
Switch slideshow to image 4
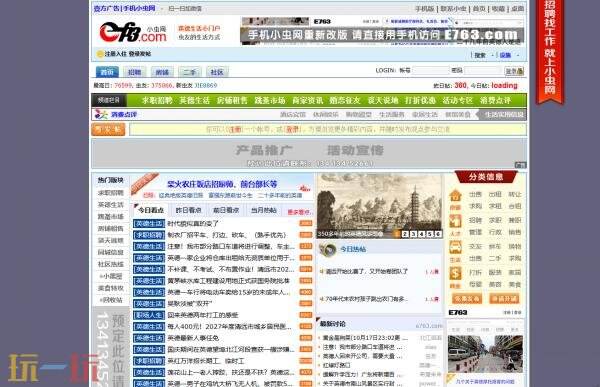pos(421,234)
